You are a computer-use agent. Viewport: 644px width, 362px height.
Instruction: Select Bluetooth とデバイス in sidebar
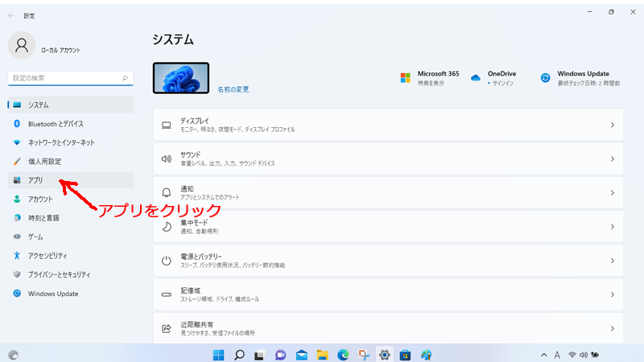(56, 124)
